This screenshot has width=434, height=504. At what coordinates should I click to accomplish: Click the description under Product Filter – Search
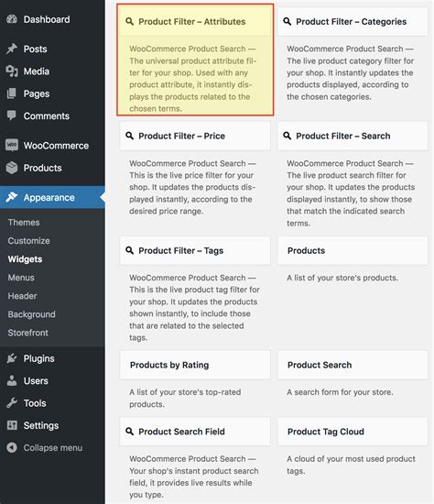351,193
